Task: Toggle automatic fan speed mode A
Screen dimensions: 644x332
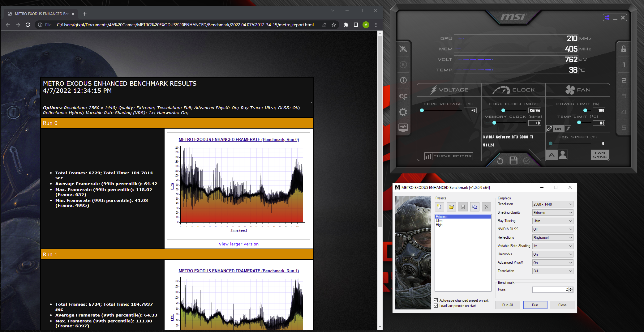Action: [552, 155]
